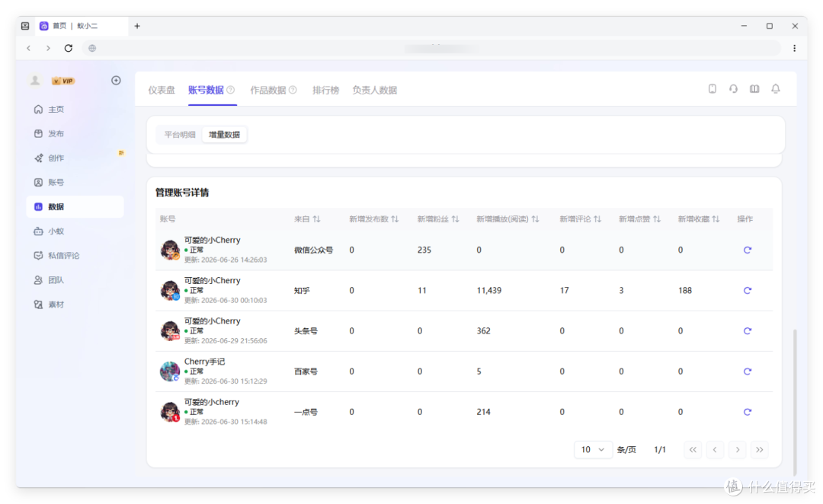Go to the first page of results
This screenshot has height=504, width=823.
(x=693, y=449)
